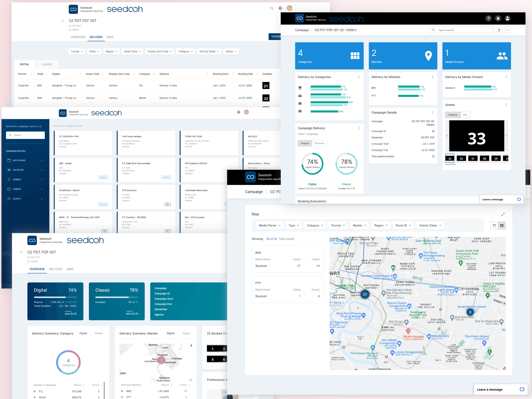This screenshot has height=399, width=532.
Task: Type in the campaign Search field
Action: [x=26, y=135]
